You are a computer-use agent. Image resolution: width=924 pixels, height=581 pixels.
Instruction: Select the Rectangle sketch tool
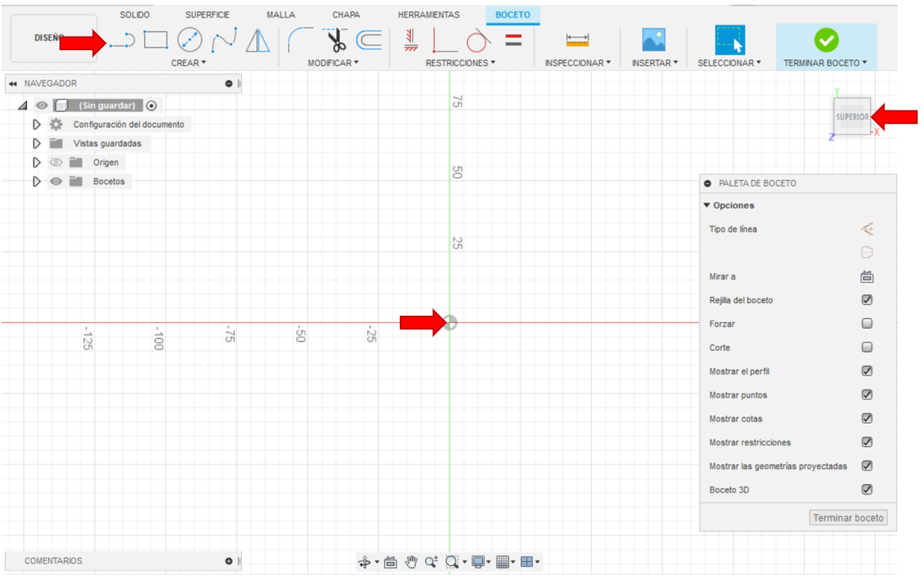pos(155,40)
